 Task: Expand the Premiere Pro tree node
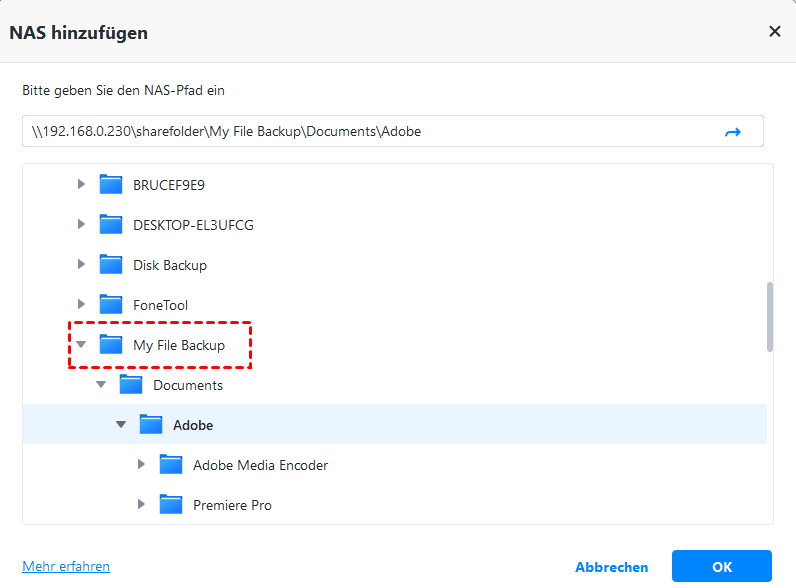pyautogui.click(x=142, y=505)
